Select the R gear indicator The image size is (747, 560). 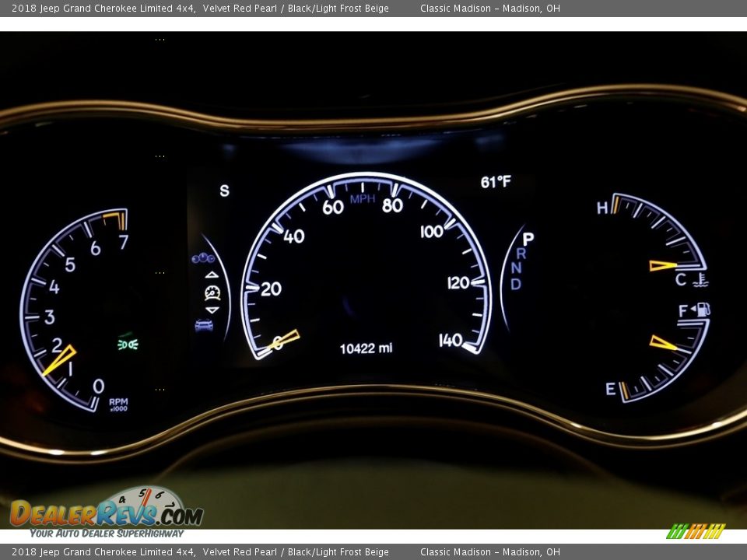[x=521, y=254]
